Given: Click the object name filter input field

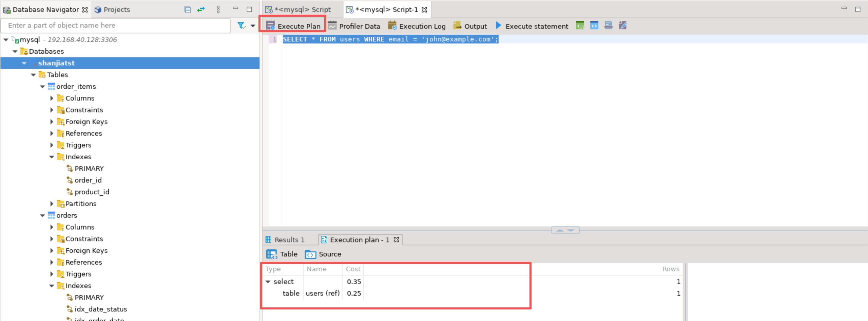Looking at the screenshot, I should tap(115, 25).
